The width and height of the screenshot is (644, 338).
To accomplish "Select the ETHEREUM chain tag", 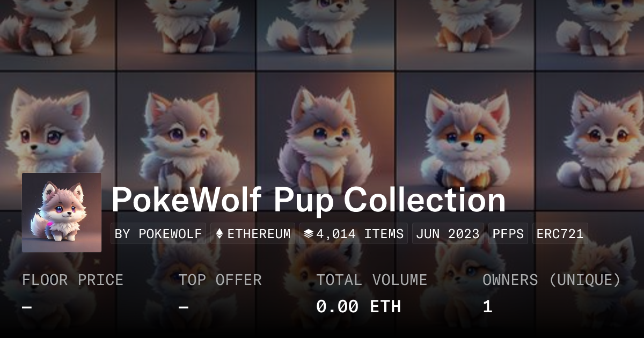I will [253, 234].
